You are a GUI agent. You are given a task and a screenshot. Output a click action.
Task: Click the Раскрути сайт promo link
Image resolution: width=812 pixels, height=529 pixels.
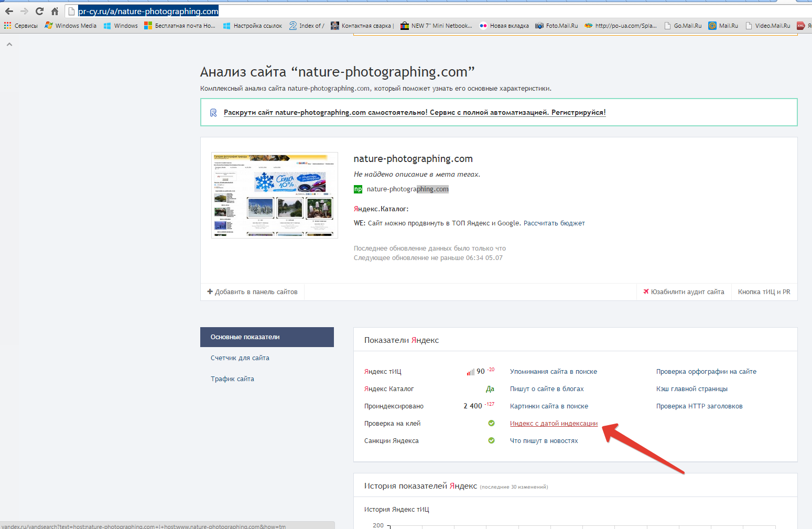click(x=415, y=112)
